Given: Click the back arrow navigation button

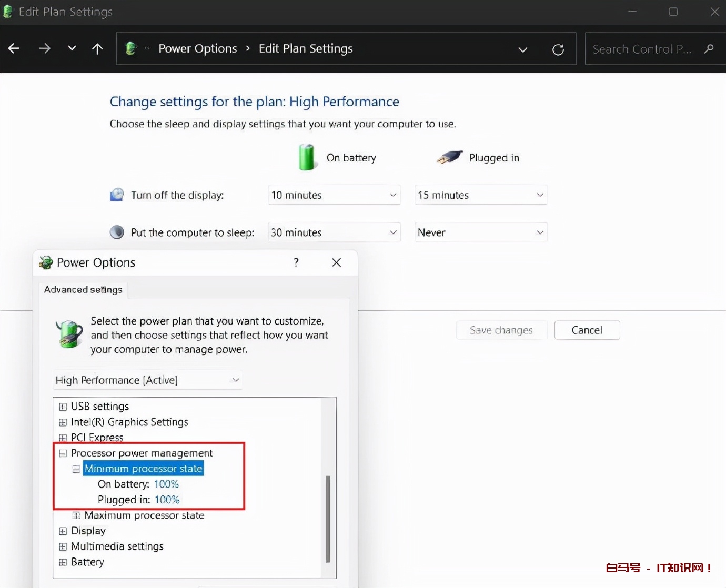Looking at the screenshot, I should coord(14,49).
